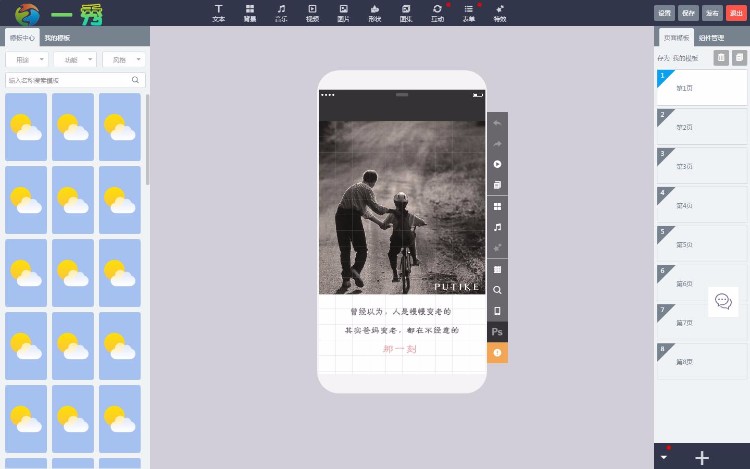The image size is (750, 469).
Task: Insert a 图片 picture element
Action: tap(343, 13)
